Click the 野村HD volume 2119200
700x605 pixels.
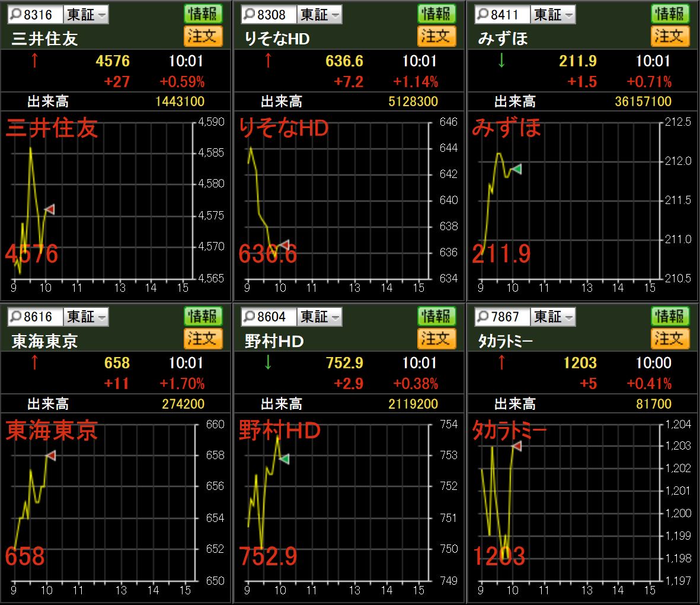click(x=413, y=404)
